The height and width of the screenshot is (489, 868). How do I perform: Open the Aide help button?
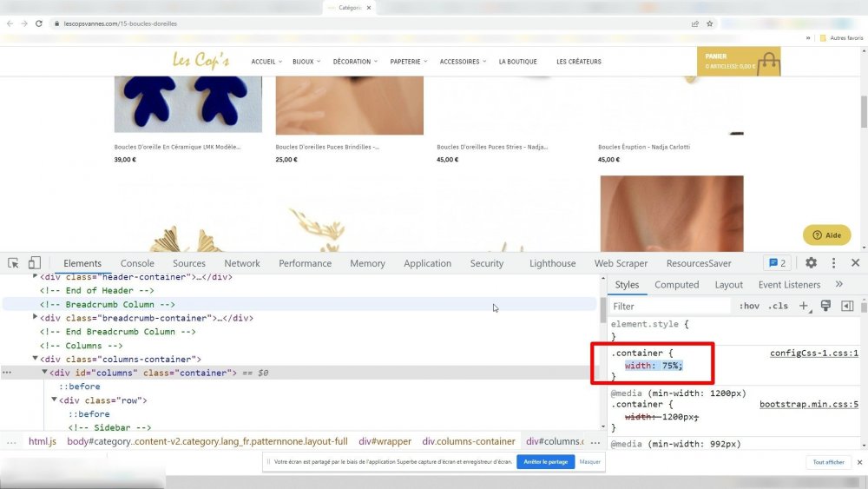(826, 235)
